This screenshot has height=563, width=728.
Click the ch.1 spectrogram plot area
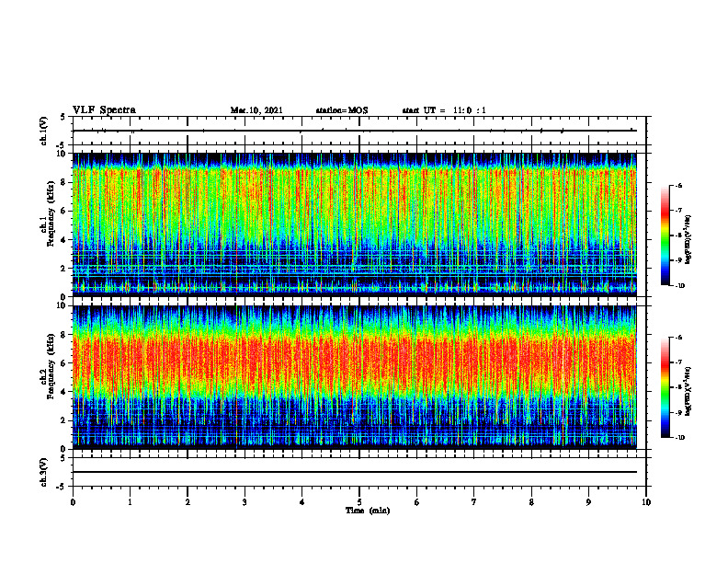(x=355, y=224)
